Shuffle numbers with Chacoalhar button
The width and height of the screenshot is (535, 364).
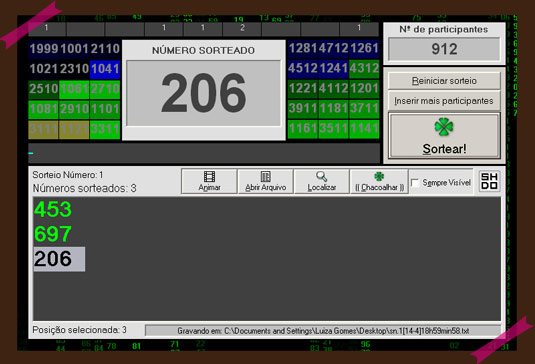click(379, 181)
